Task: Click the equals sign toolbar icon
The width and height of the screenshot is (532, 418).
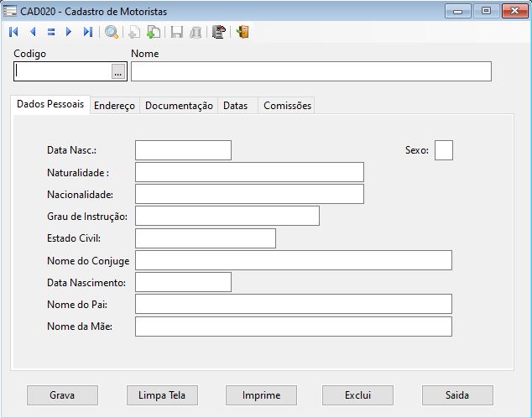Action: tap(50, 33)
